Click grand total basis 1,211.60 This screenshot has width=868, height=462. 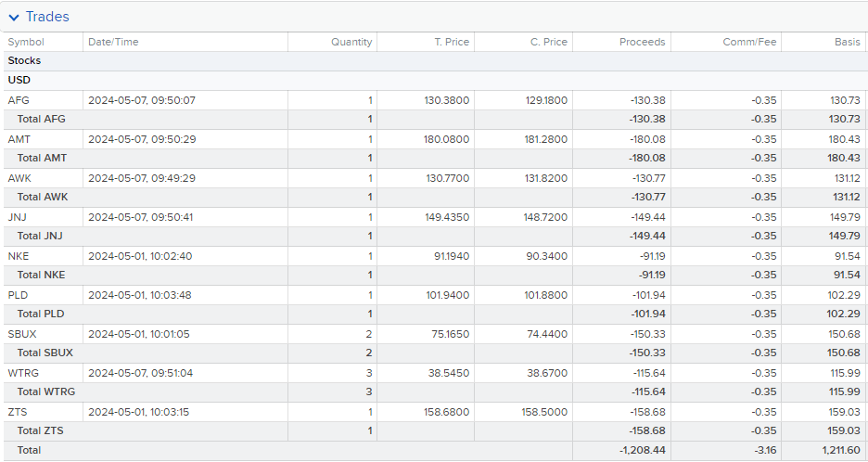click(841, 450)
